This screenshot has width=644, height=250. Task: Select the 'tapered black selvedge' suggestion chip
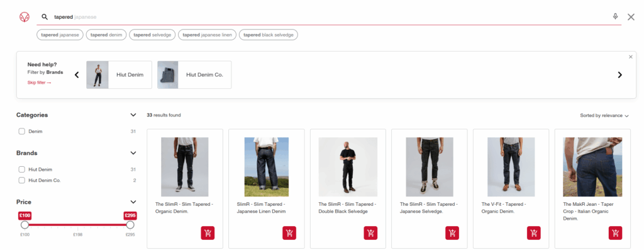tap(269, 35)
